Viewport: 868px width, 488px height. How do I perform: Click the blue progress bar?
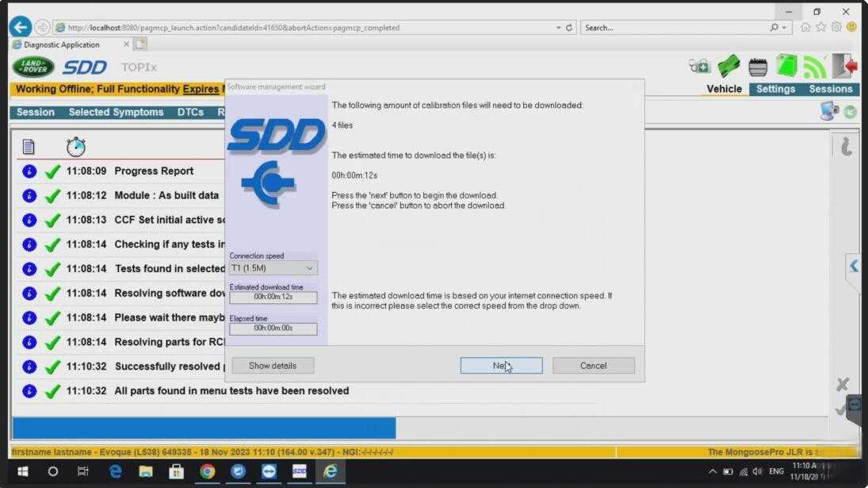pyautogui.click(x=205, y=428)
